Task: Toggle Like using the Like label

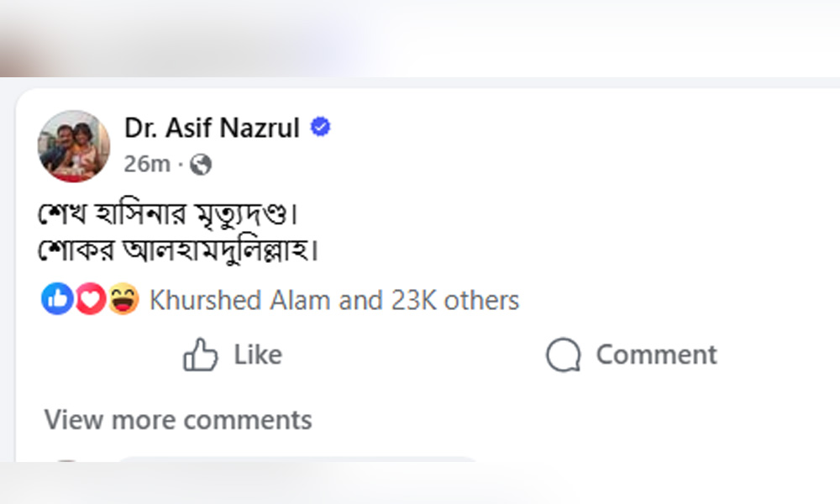Action: coord(258,355)
